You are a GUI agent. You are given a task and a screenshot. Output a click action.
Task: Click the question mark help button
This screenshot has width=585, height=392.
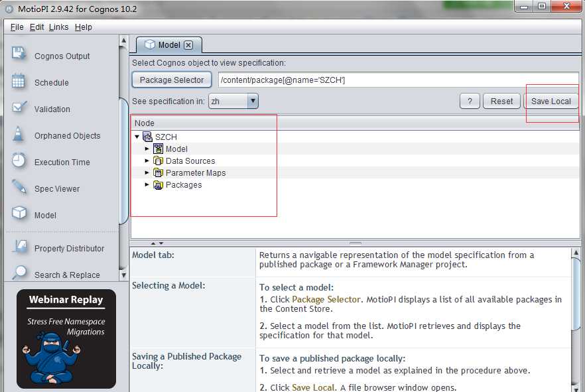470,101
